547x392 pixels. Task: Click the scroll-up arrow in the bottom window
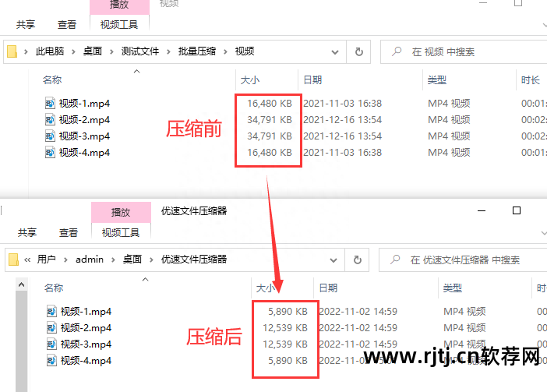click(x=21, y=284)
